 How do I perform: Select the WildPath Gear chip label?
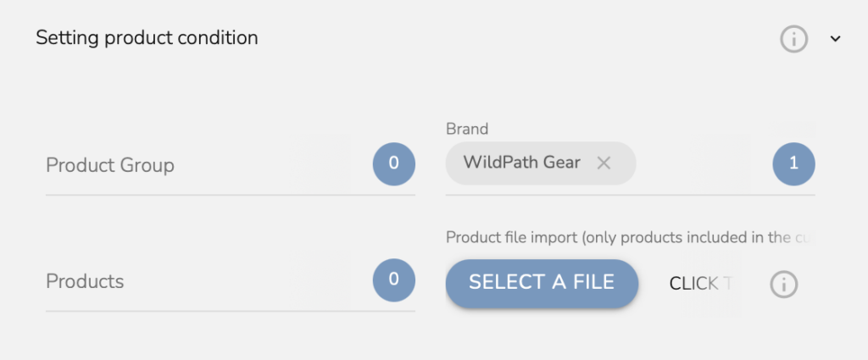click(521, 163)
